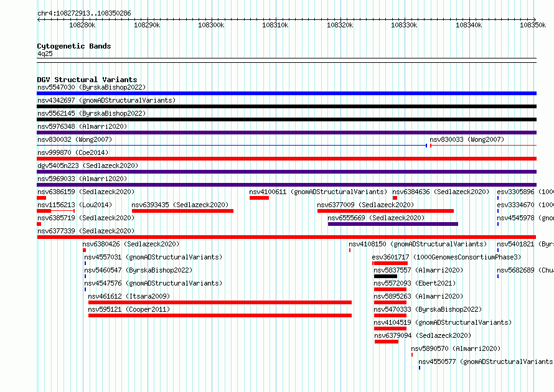Click the nsv5562145 (ByrskaBishop2022) label
554x392 pixels.
coord(92,113)
